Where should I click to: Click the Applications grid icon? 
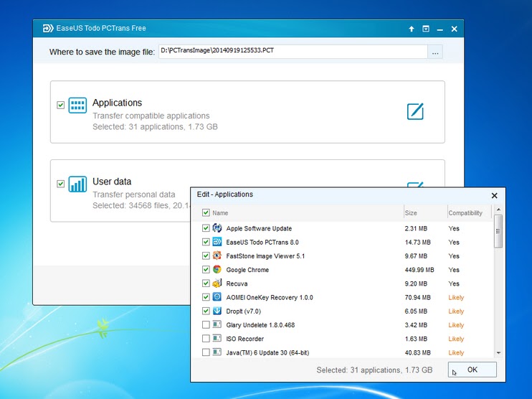(77, 105)
